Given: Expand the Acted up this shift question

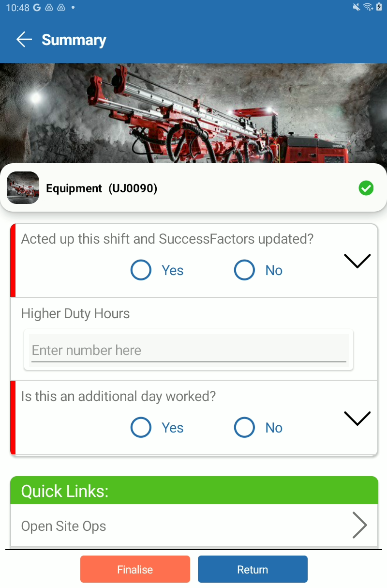Looking at the screenshot, I should tap(357, 261).
